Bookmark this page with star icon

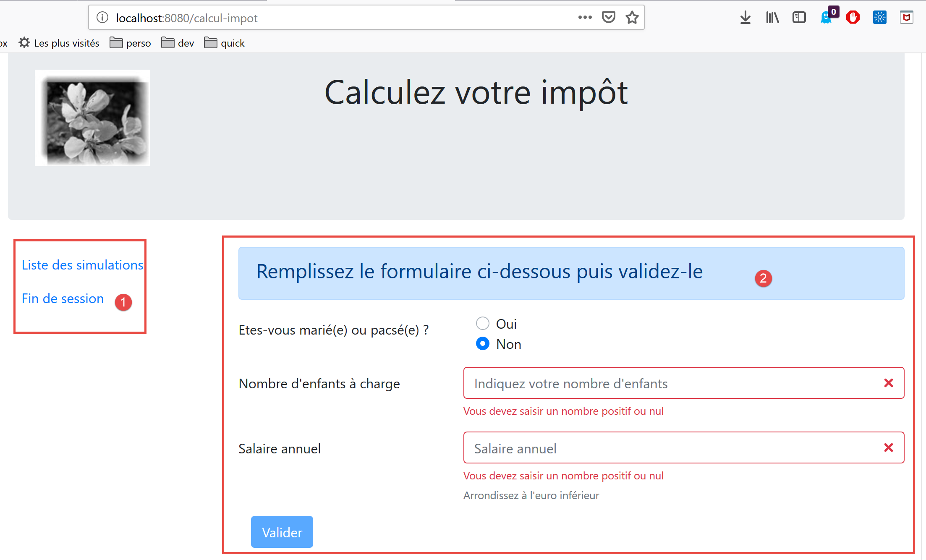click(632, 18)
